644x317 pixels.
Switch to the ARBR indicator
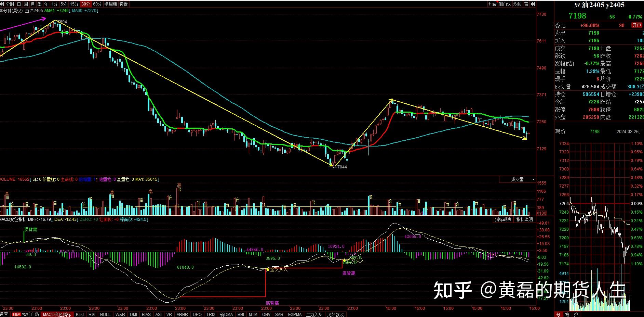[x=182, y=314]
